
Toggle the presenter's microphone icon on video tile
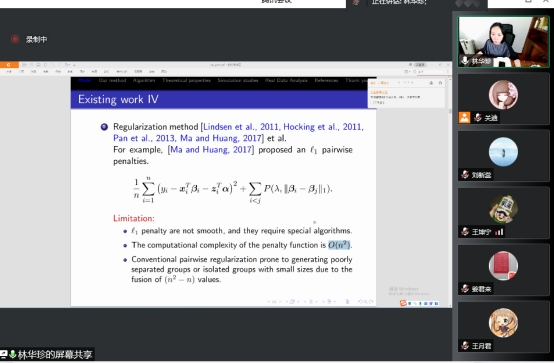[x=465, y=61]
